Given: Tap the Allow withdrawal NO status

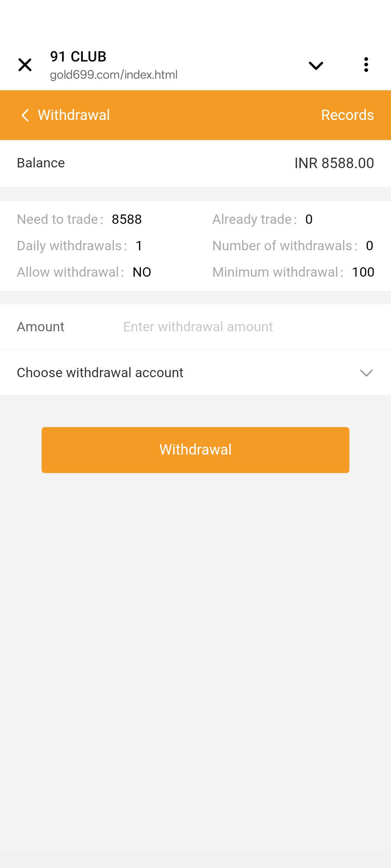Looking at the screenshot, I should pos(142,272).
